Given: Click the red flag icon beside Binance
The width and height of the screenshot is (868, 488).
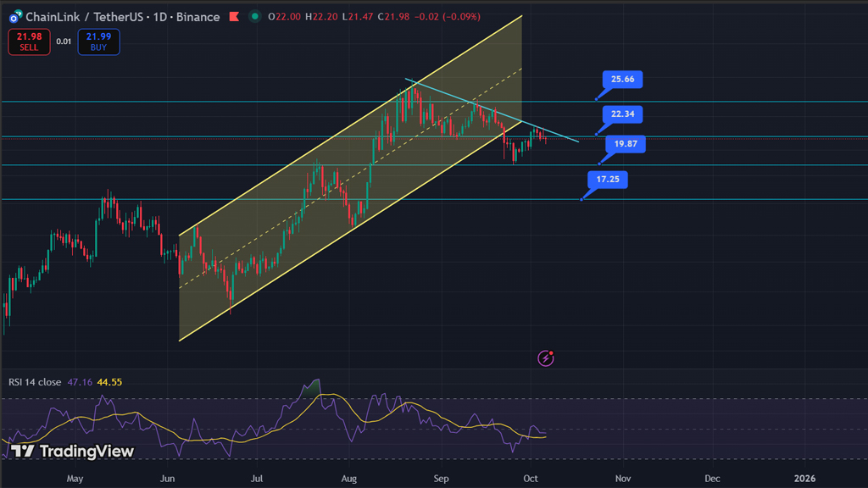Looking at the screenshot, I should point(233,17).
